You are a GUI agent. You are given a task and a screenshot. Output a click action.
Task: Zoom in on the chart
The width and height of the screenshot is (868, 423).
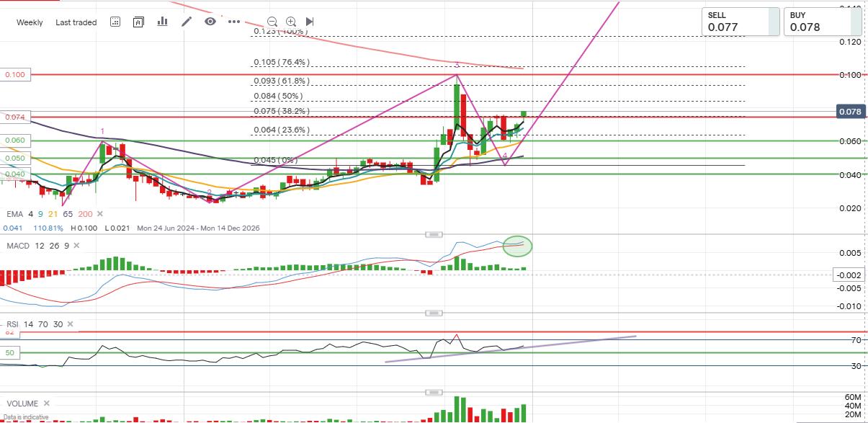(291, 22)
